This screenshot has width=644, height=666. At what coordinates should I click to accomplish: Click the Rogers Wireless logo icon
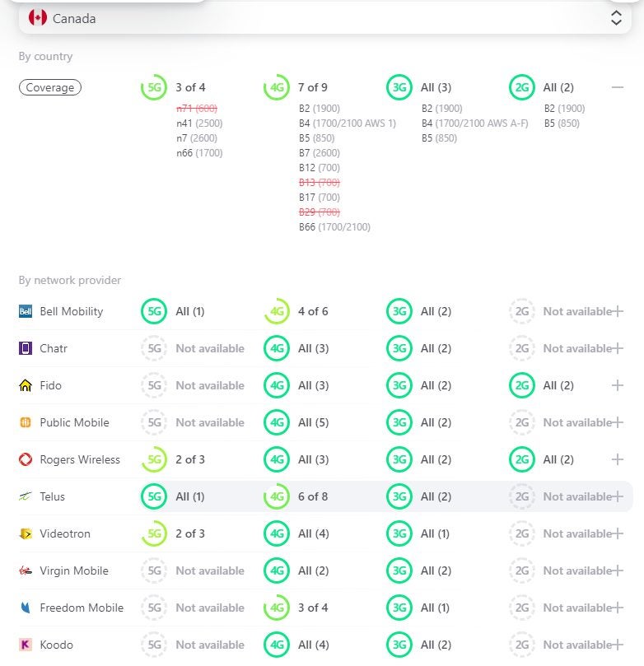26,459
